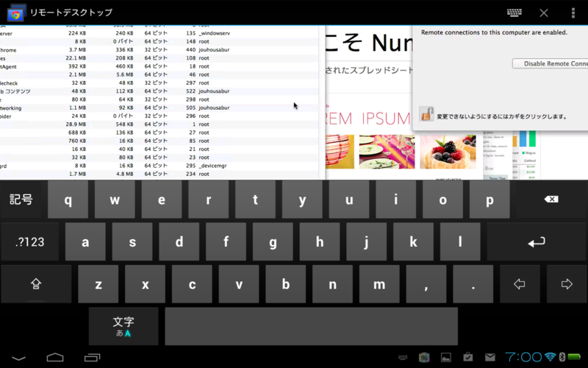Tap the y key

click(x=302, y=199)
